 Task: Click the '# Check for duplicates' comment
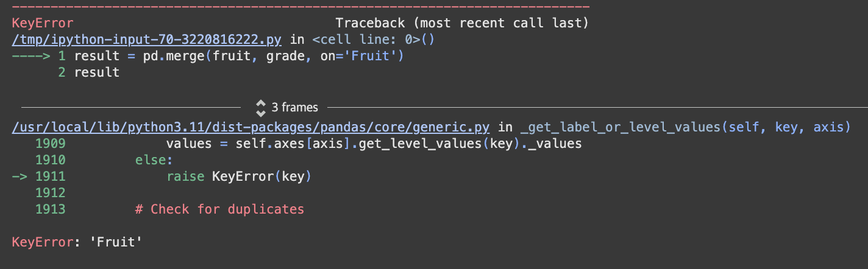[x=219, y=209]
